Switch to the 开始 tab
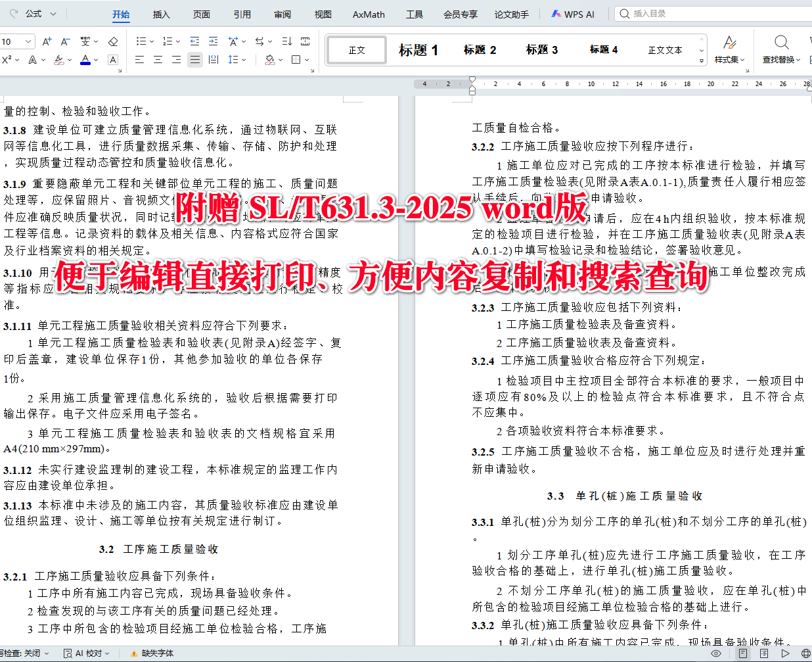 tap(121, 14)
